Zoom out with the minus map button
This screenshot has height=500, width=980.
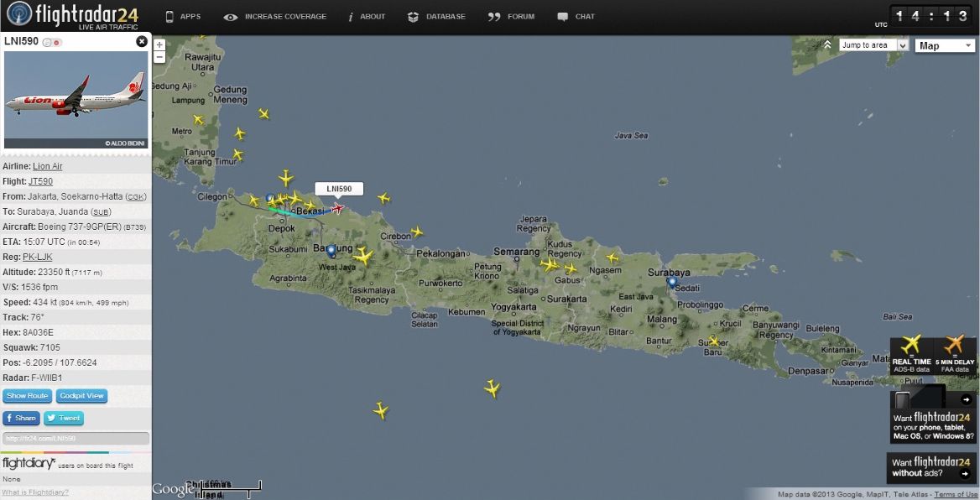click(x=159, y=58)
